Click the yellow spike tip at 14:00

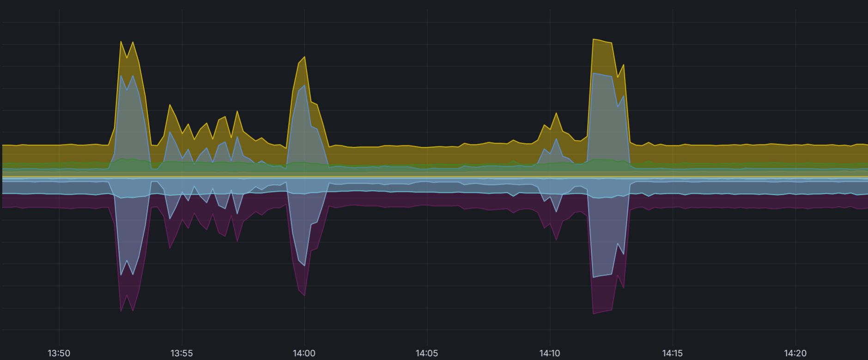pos(304,57)
